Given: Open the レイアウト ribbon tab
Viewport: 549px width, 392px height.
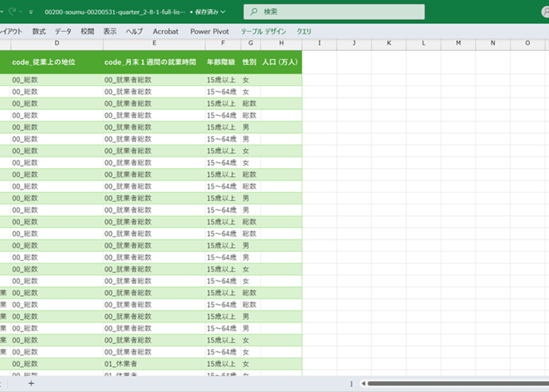Looking at the screenshot, I should pos(11,31).
